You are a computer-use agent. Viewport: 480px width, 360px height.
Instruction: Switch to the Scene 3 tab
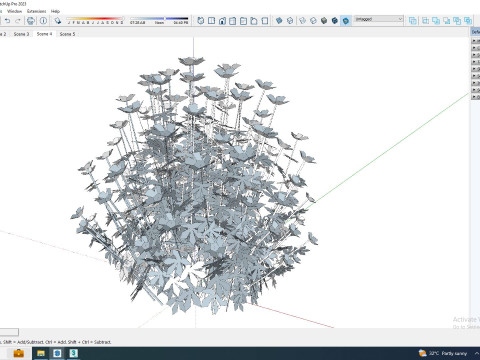coord(21,34)
